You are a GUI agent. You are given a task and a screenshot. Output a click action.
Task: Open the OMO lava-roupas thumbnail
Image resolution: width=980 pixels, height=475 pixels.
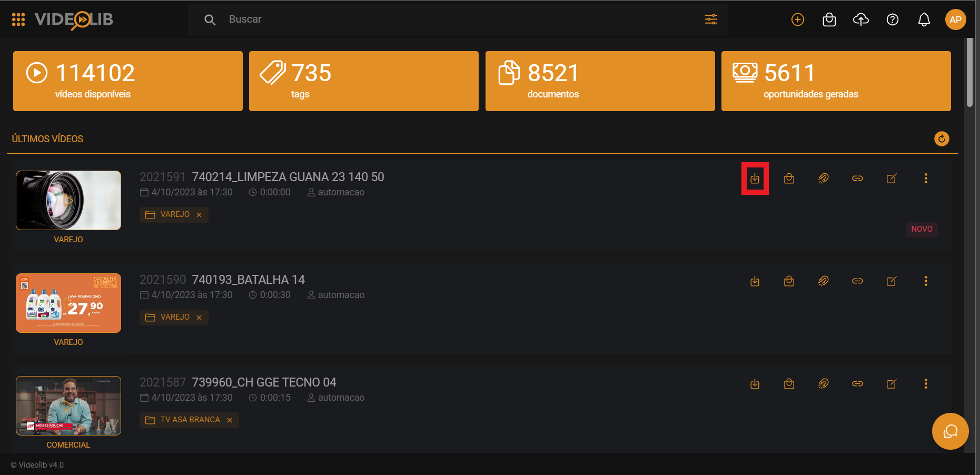tap(68, 303)
